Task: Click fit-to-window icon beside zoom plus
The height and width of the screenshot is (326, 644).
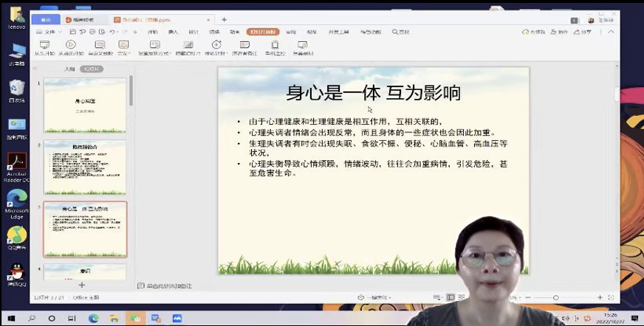Action: 611,297
